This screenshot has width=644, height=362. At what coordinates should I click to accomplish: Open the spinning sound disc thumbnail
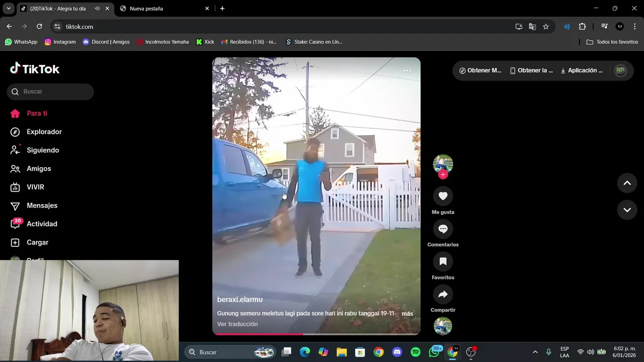pyautogui.click(x=443, y=326)
